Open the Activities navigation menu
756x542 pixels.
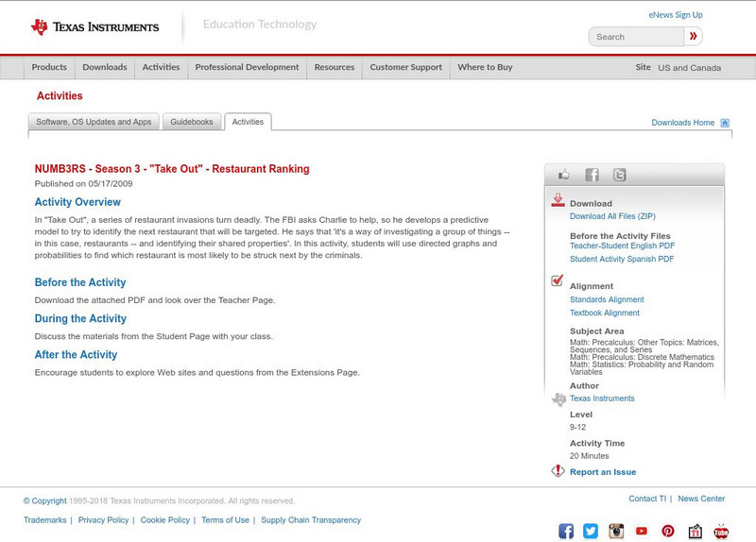161,67
